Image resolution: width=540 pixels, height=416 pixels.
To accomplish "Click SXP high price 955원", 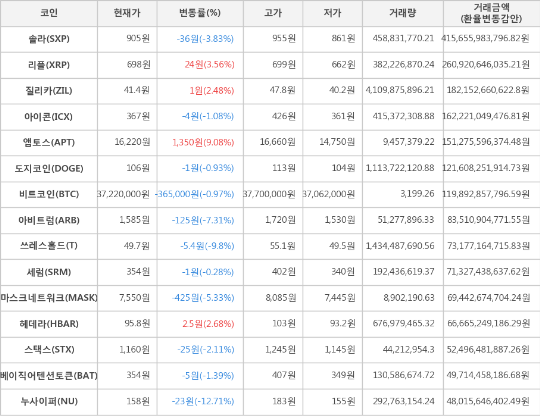I will [x=284, y=39].
